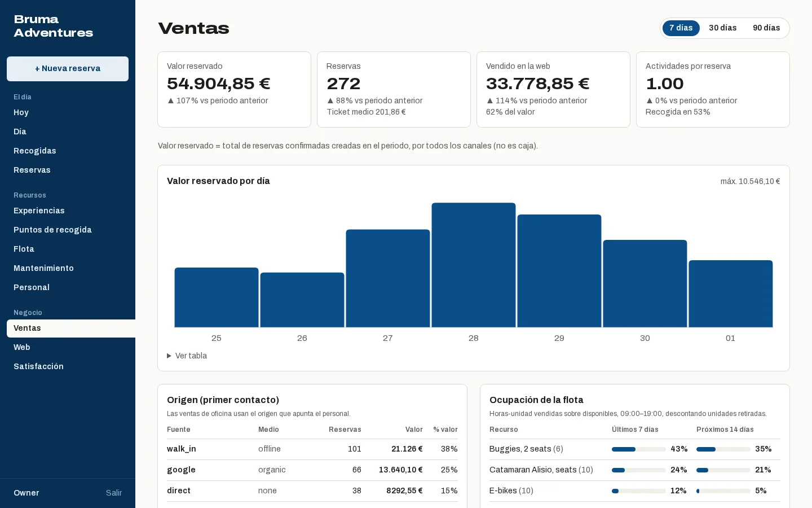Screen dimensions: 812x508
Task: Click the chart bar for day 30
Action: pyautogui.click(x=645, y=284)
